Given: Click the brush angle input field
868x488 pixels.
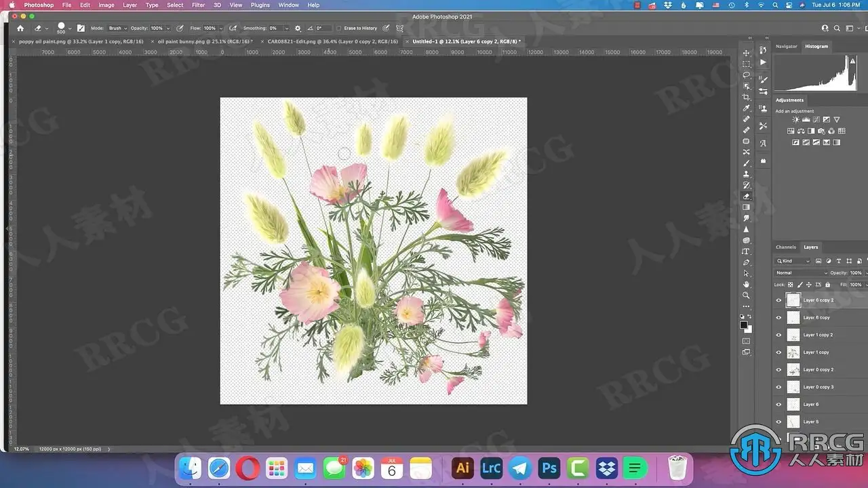Looking at the screenshot, I should 322,28.
